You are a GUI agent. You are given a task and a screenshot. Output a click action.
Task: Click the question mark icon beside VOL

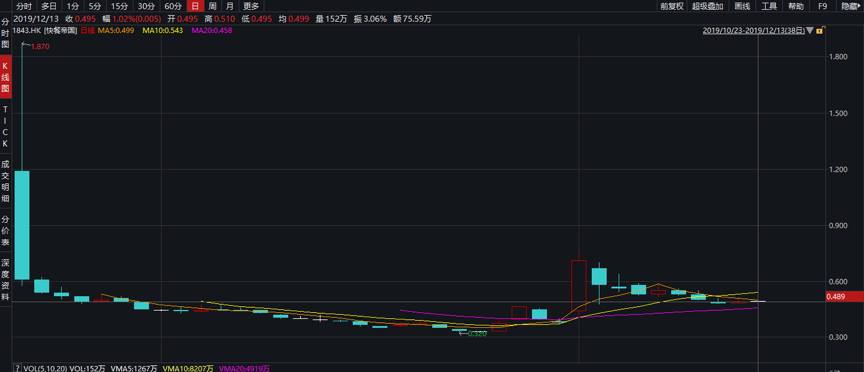tap(17, 368)
